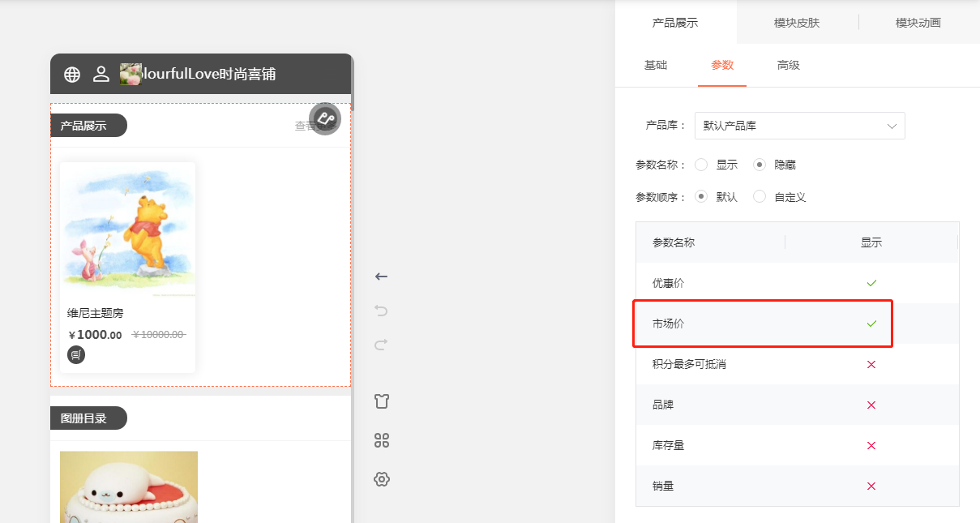980x523 pixels.
Task: Click the 积分最多可抵消 parameter name
Action: coord(689,364)
